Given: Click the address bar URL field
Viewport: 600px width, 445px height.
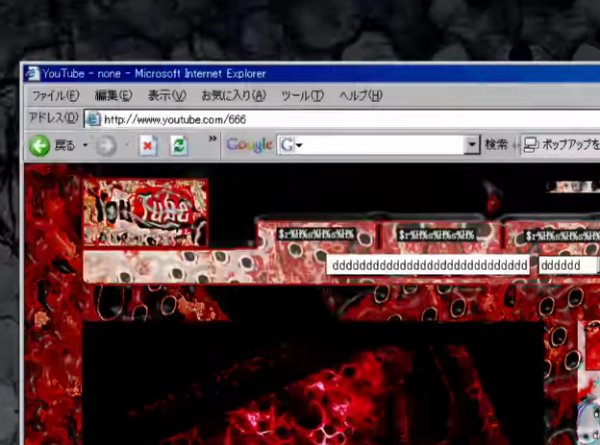Looking at the screenshot, I should 342,119.
